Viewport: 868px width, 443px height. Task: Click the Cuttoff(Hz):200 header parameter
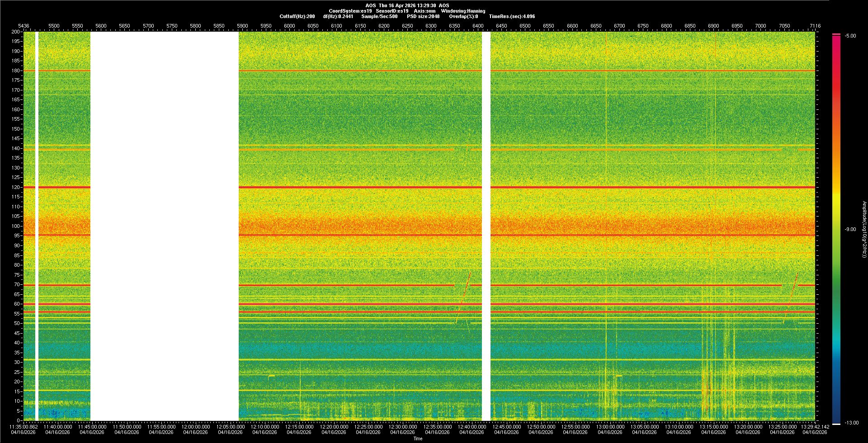point(297,16)
